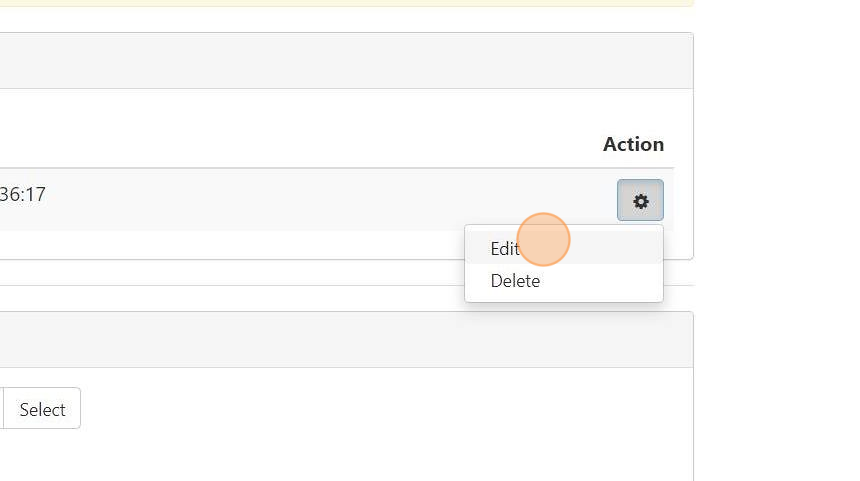Click the blank area right of Delete text
Image resolution: width=860 pixels, height=481 pixels.
tap(610, 281)
